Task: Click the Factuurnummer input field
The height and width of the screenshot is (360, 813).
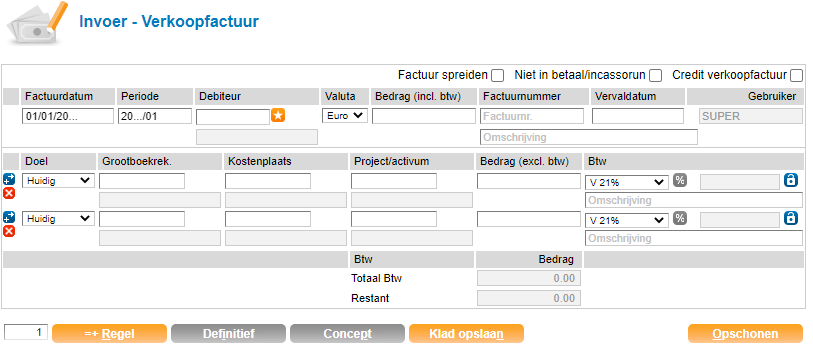Action: (532, 116)
